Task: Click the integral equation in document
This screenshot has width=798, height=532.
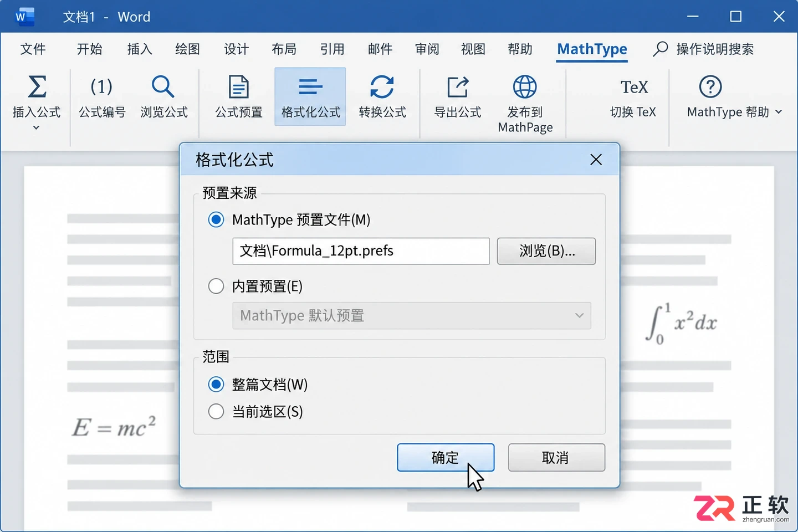Action: (x=682, y=324)
